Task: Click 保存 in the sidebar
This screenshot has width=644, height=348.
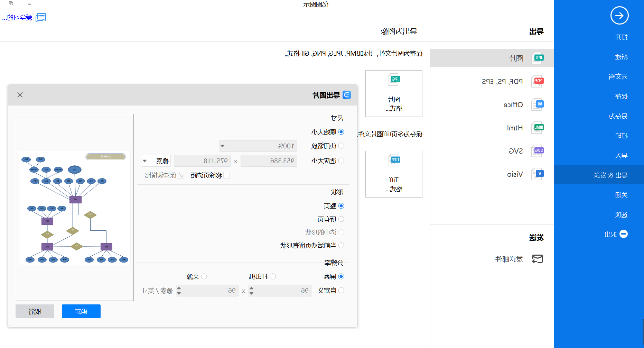Action: [x=599, y=96]
